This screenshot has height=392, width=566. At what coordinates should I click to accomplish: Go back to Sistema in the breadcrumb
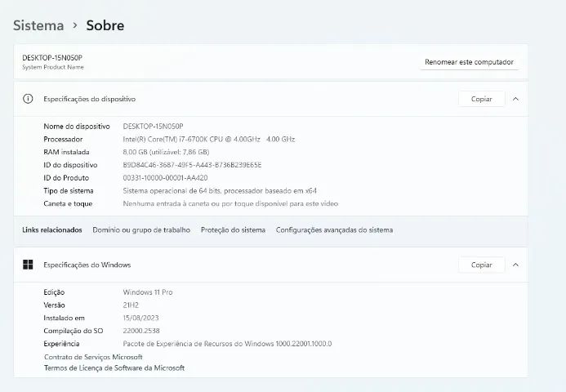(x=38, y=25)
